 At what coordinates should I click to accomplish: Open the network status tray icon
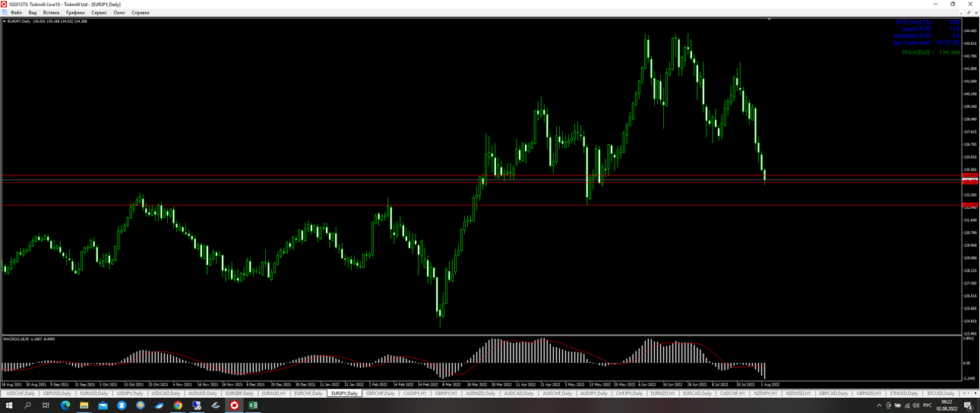(x=907, y=405)
